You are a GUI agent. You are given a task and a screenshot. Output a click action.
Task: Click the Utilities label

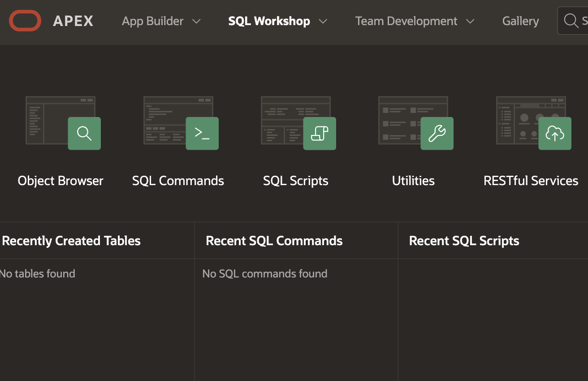(x=413, y=181)
